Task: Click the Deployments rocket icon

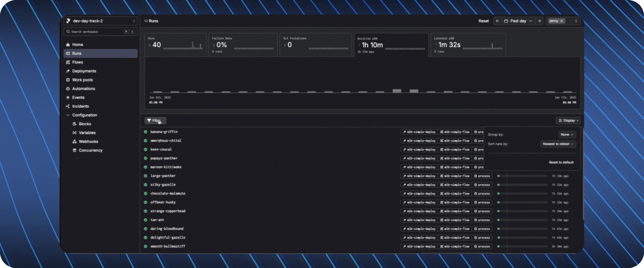Action: 68,71
